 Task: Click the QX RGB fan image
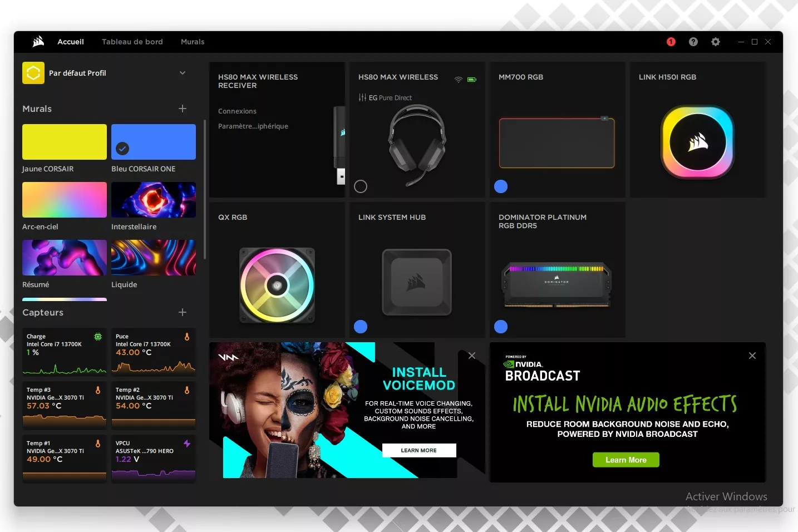[277, 285]
